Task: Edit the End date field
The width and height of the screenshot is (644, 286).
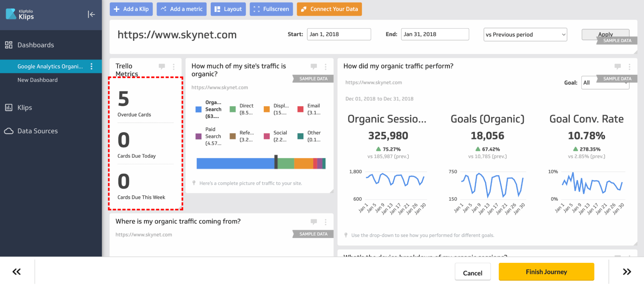Action: pos(435,34)
